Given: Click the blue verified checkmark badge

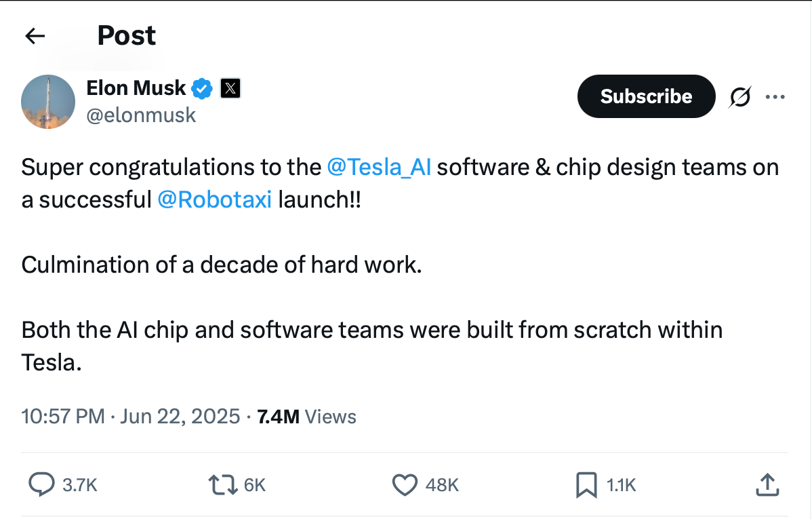Looking at the screenshot, I should 202,89.
